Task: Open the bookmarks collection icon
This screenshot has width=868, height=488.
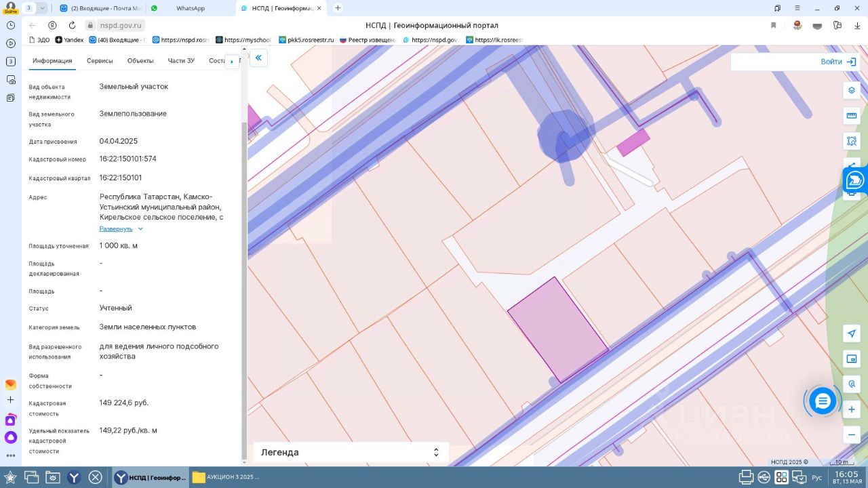Action: click(x=777, y=8)
